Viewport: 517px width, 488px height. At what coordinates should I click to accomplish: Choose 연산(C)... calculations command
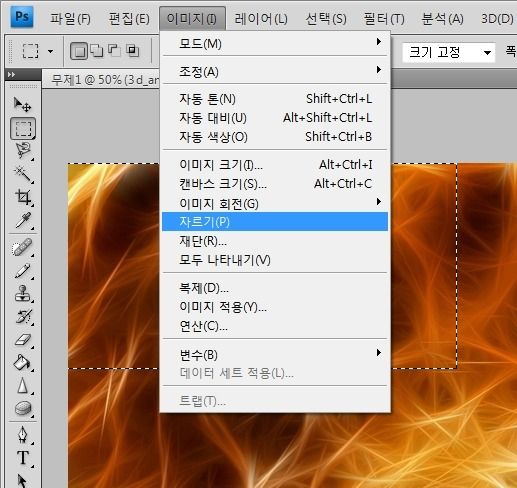275,326
